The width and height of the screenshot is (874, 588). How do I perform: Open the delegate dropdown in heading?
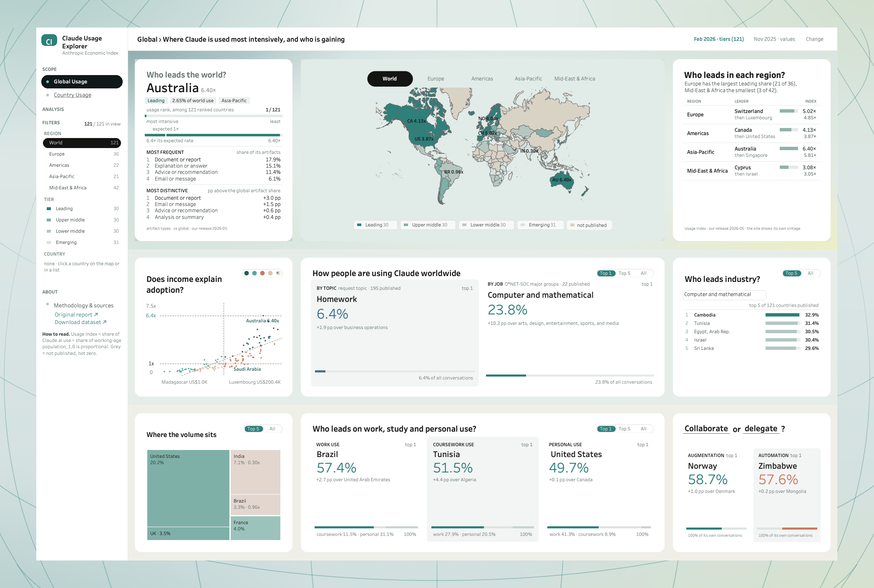[x=761, y=429]
